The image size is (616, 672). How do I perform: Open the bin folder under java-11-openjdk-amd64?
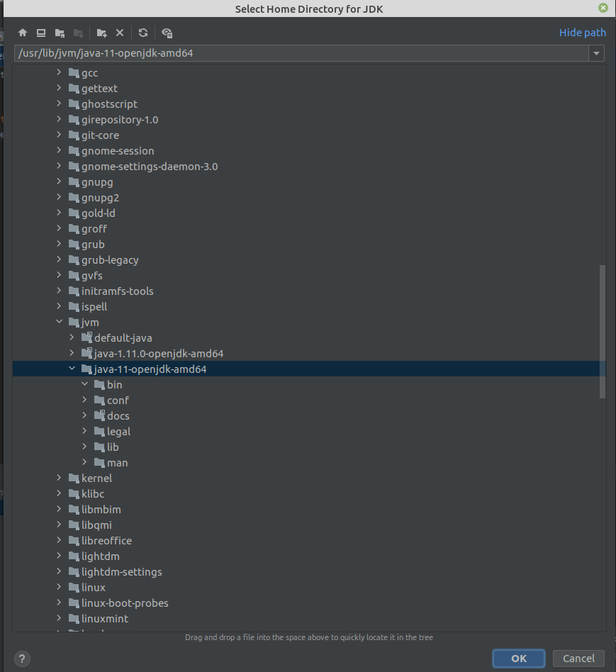[x=113, y=384]
